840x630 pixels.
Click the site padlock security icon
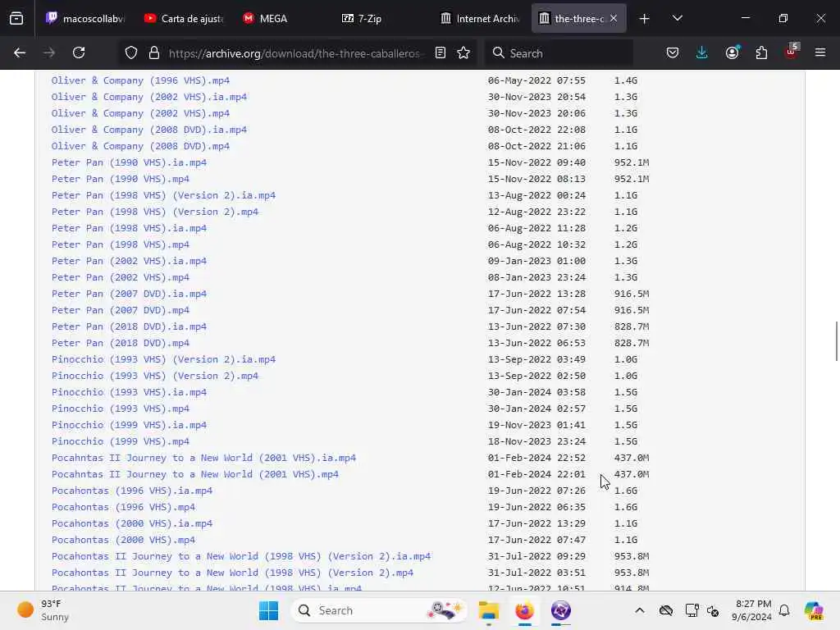click(x=154, y=53)
